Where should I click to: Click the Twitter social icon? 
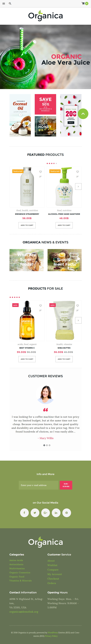35,513
